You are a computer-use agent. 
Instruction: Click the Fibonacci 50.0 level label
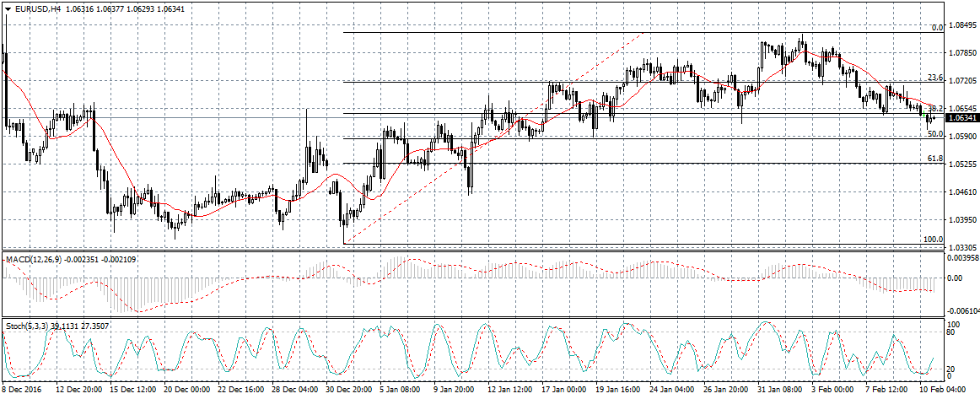[934, 134]
